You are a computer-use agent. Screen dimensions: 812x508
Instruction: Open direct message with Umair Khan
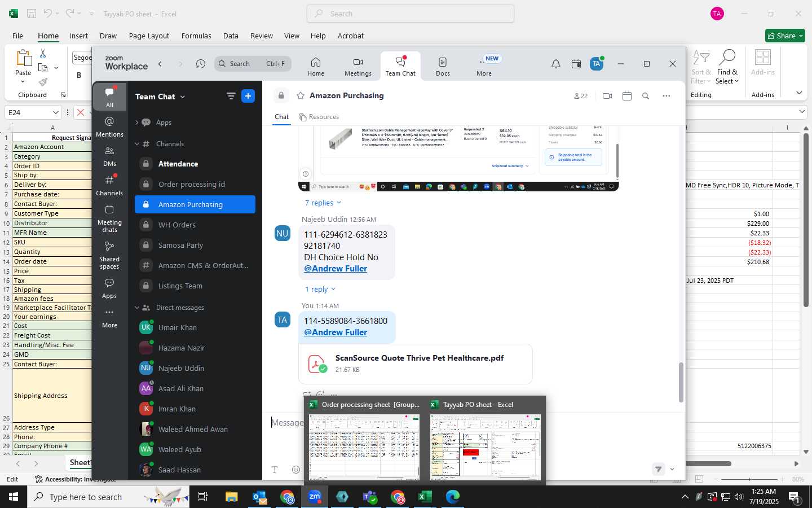[195, 327]
